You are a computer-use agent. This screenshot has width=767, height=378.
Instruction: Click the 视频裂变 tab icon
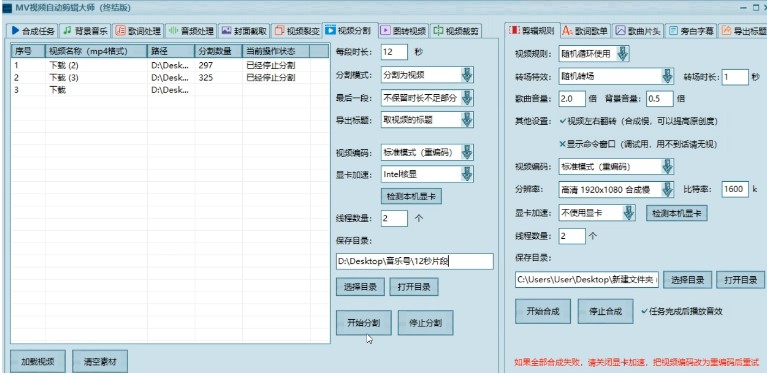[x=279, y=31]
